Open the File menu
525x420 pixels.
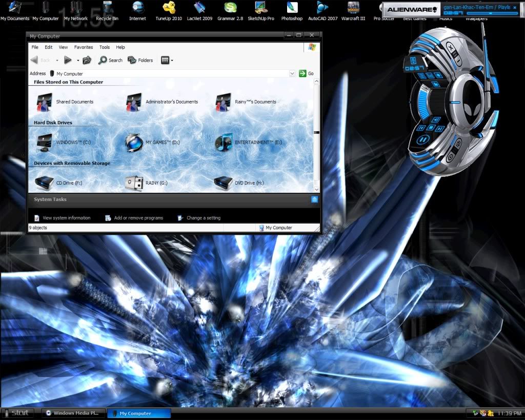(35, 47)
